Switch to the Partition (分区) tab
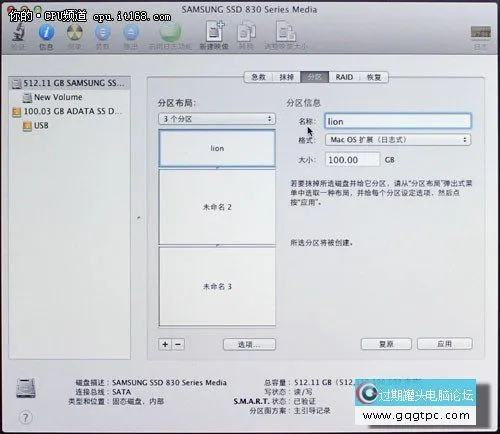The height and width of the screenshot is (434, 500). (315, 77)
